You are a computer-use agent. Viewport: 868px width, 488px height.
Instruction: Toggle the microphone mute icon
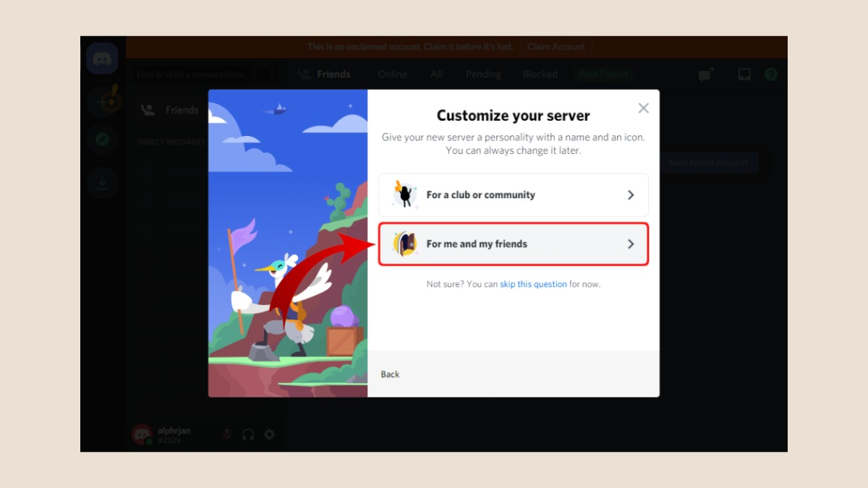coord(226,435)
